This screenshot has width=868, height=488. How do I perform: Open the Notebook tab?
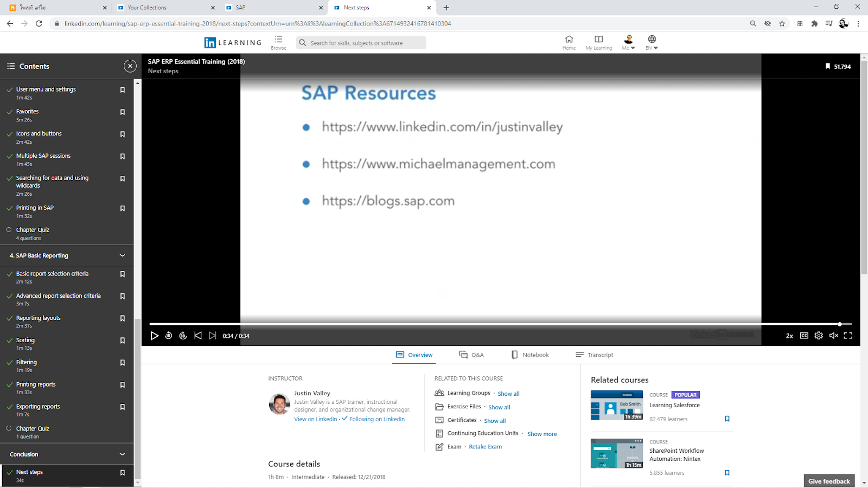[530, 355]
